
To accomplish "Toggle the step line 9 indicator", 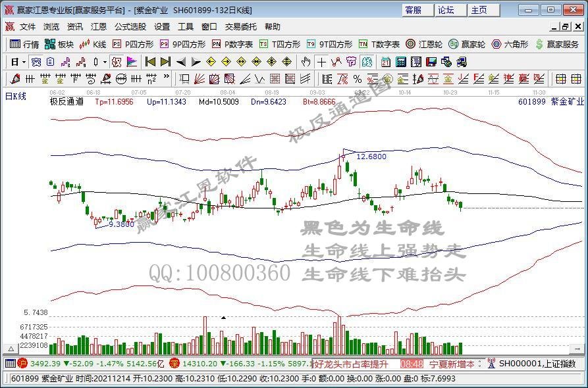I will coord(80,62).
